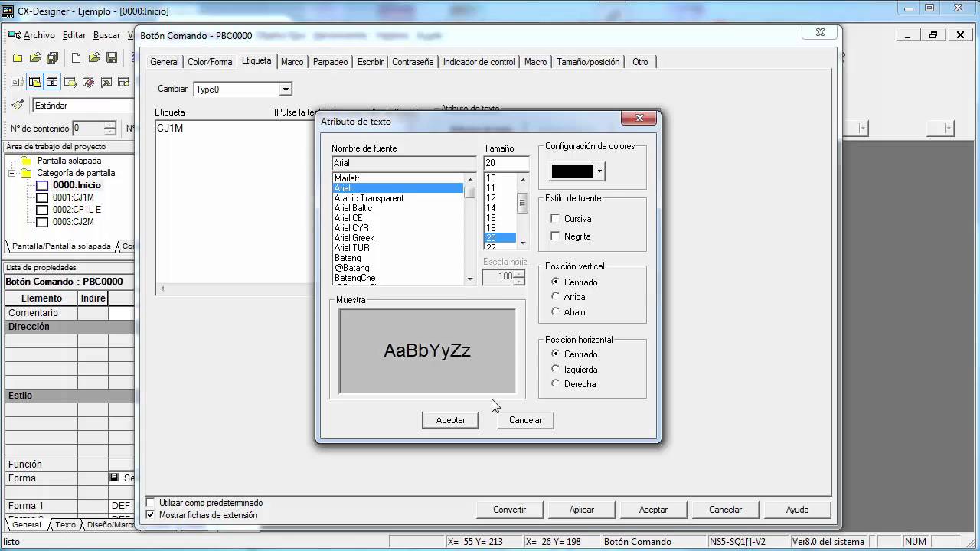Image resolution: width=980 pixels, height=551 pixels.
Task: Click Cancelar in Atributo de texto dialog
Action: point(525,420)
